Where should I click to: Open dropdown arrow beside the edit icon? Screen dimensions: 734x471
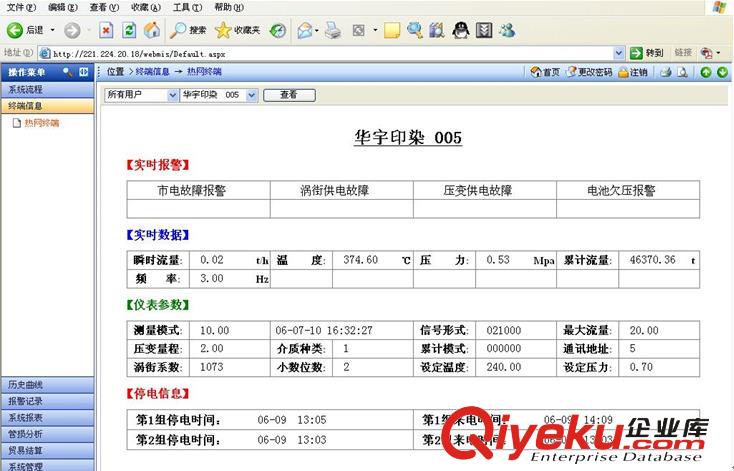point(375,30)
